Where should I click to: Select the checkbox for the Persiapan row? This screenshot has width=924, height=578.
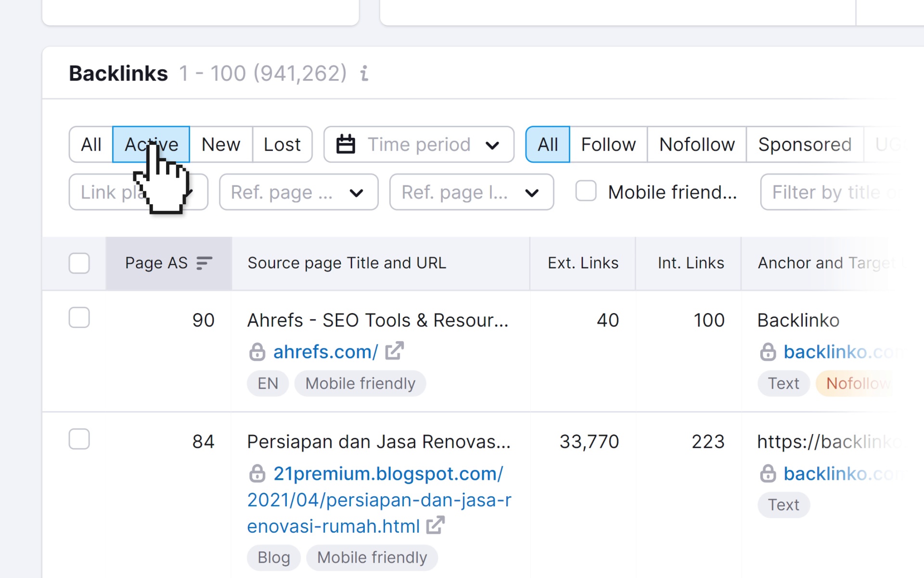pos(79,439)
